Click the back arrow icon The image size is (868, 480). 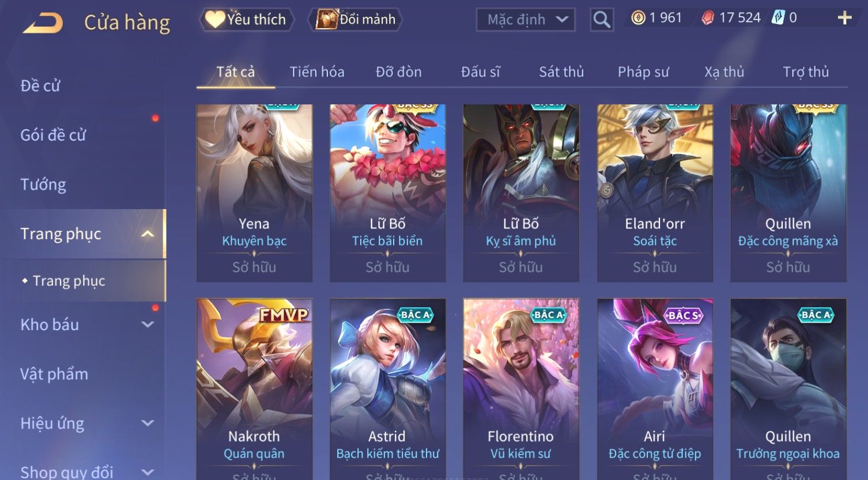[x=43, y=23]
